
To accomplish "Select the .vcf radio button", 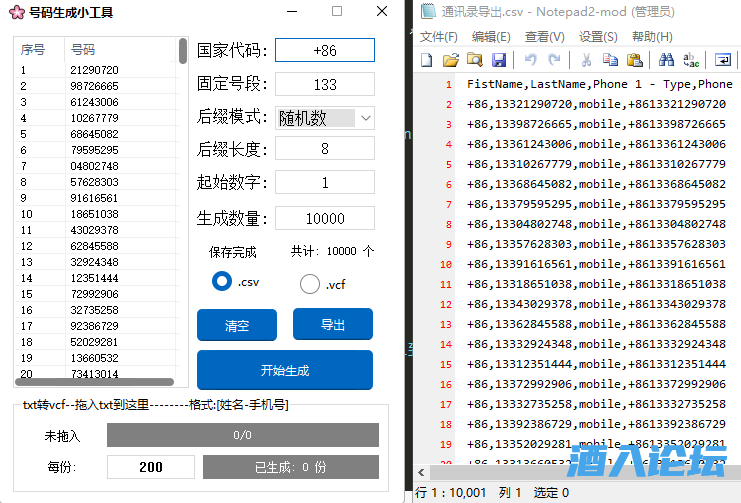I will tap(310, 284).
